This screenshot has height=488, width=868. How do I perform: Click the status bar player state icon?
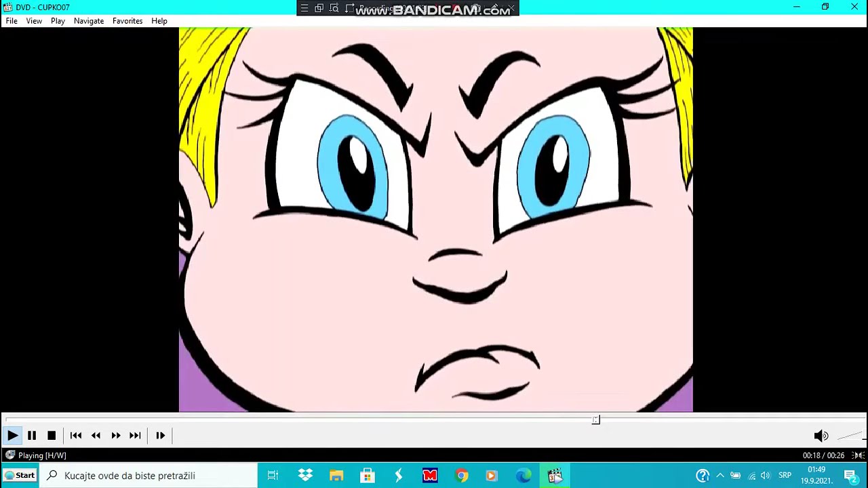point(9,455)
